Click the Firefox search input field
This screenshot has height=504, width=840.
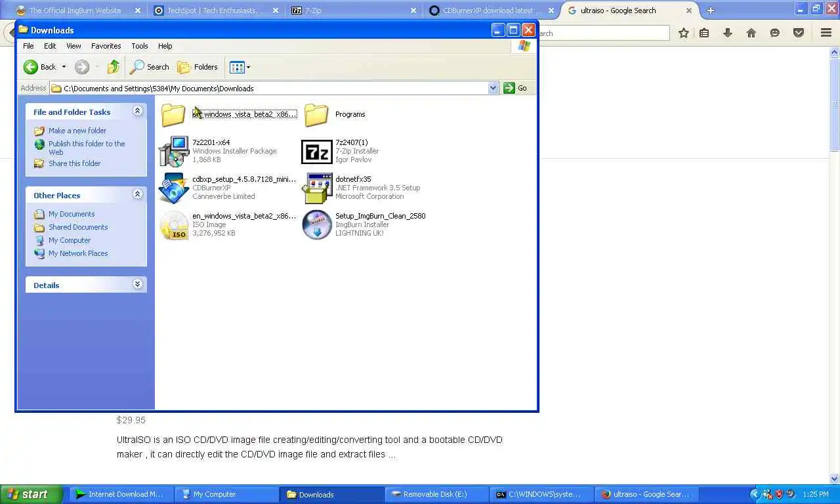[604, 33]
